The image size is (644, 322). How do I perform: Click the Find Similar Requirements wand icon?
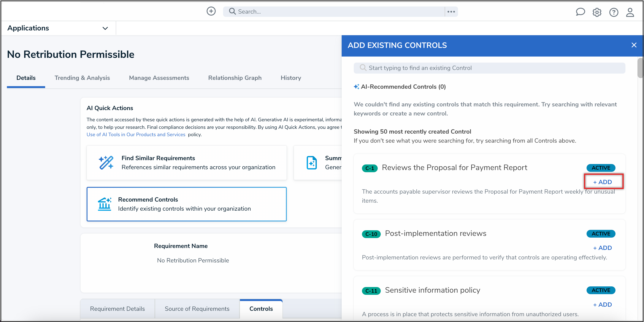pos(106,163)
